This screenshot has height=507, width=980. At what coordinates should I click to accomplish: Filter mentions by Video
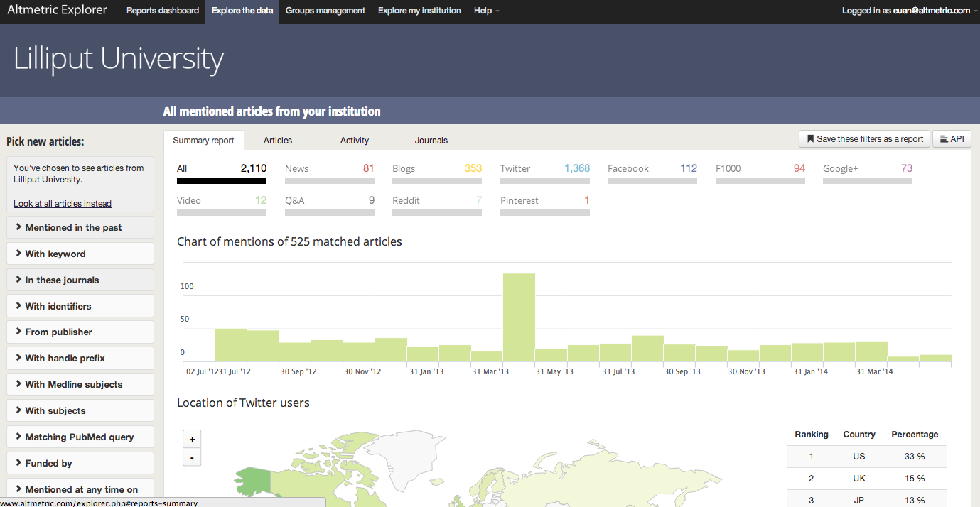pos(222,205)
